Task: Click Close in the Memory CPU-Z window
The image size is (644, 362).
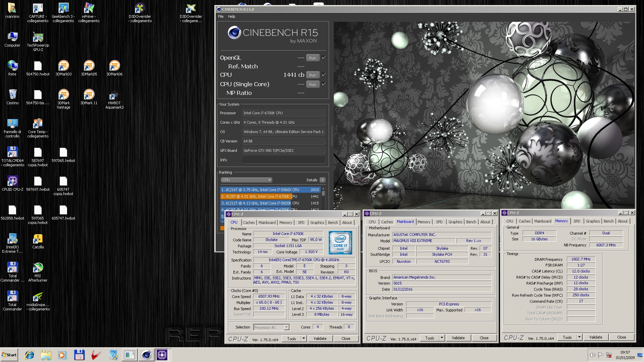Action: 622,337
